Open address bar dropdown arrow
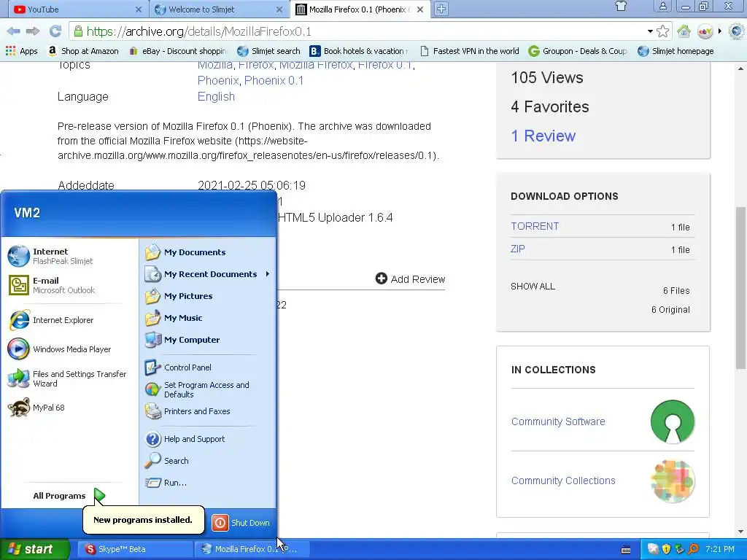The width and height of the screenshot is (747, 560). pos(650,31)
